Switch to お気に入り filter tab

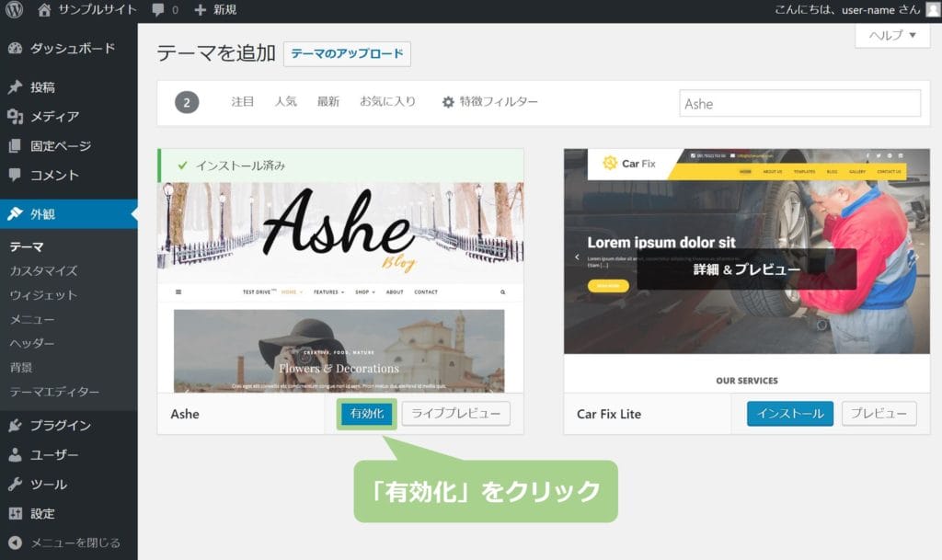387,102
